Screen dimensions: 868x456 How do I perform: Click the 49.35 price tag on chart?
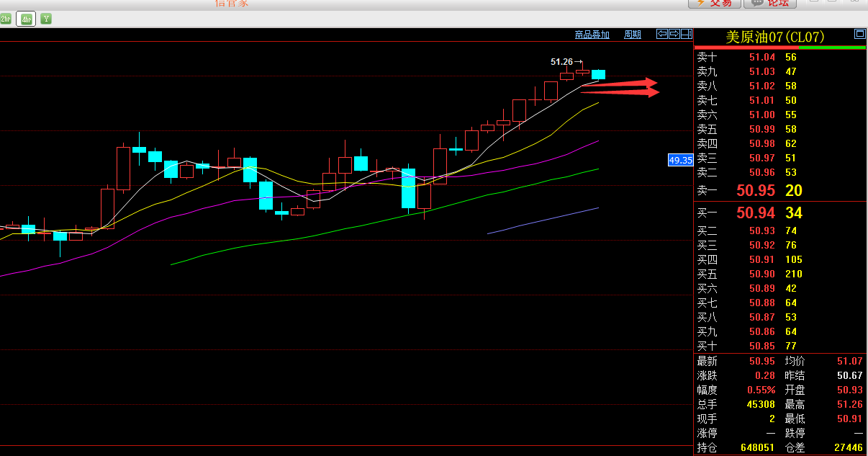pos(680,160)
